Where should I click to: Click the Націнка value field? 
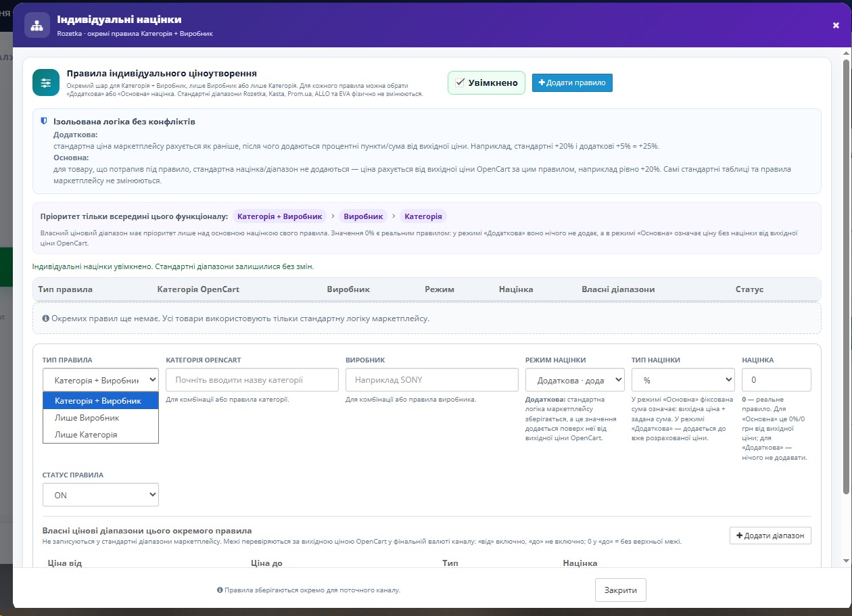[776, 380]
